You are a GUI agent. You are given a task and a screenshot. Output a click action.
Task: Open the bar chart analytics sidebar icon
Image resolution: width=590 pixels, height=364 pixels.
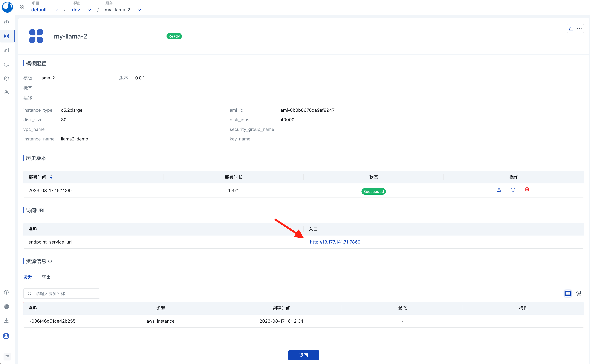coord(7,50)
